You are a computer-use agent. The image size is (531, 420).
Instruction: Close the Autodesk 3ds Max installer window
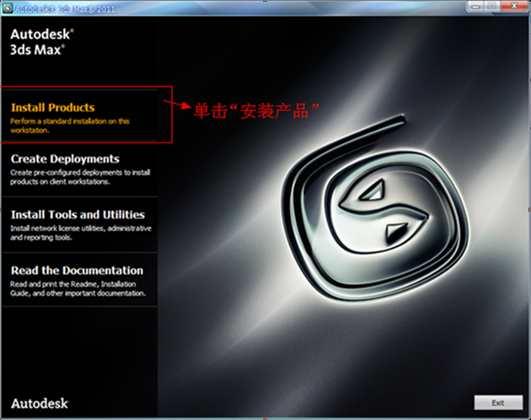coord(514,6)
